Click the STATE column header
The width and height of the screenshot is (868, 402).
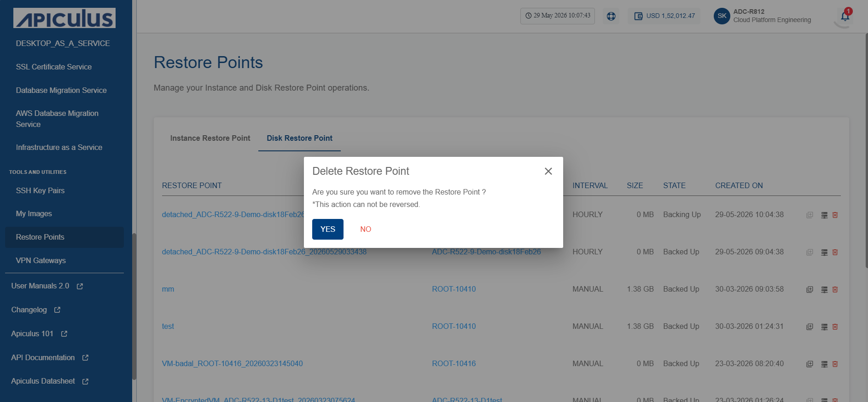674,185
